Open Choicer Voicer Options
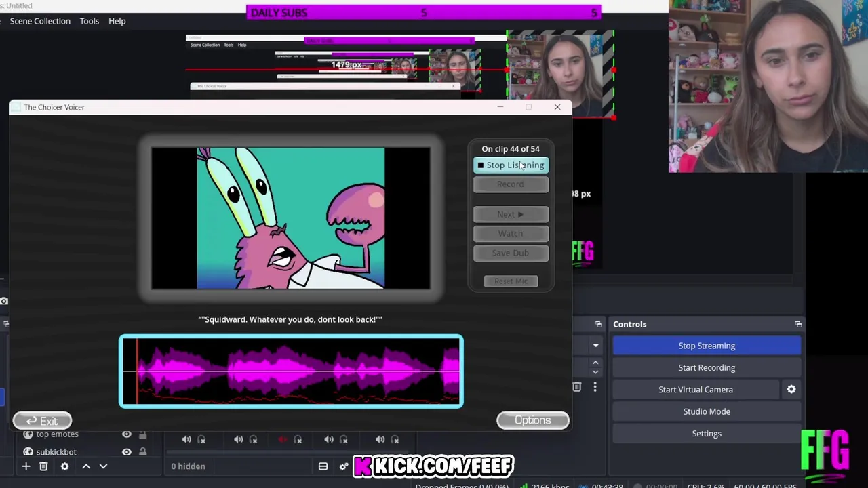This screenshot has width=868, height=488. 533,420
